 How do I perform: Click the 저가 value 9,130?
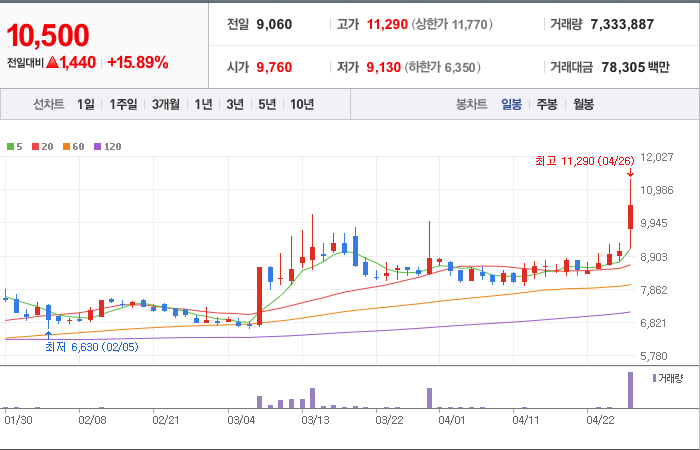383,67
